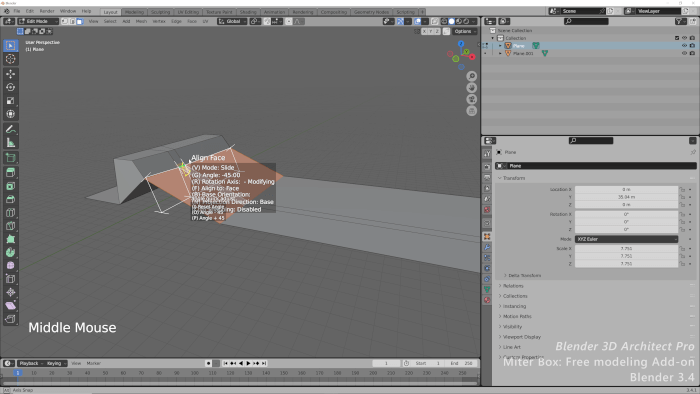Lock Rotation X value
Viewport: 700px width, 394px height.
click(x=682, y=215)
